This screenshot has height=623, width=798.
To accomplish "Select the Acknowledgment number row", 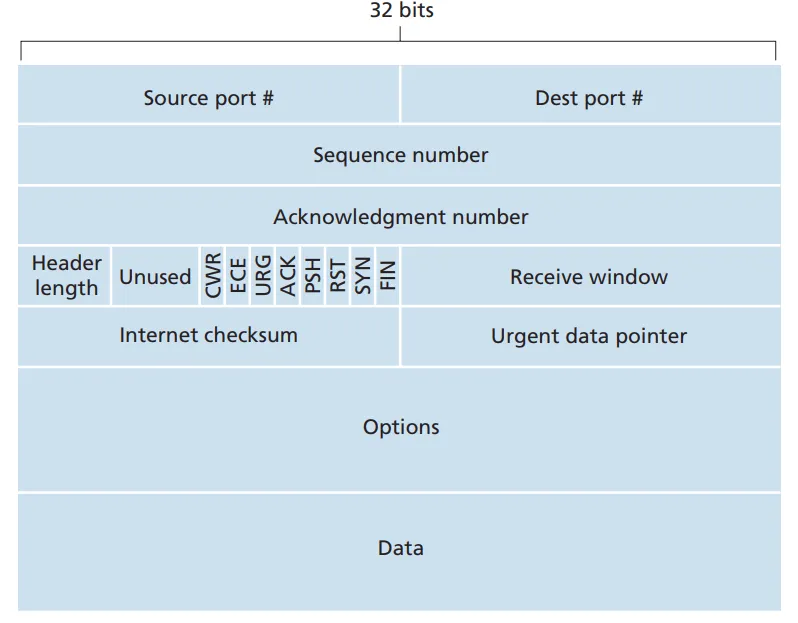I will [x=400, y=216].
